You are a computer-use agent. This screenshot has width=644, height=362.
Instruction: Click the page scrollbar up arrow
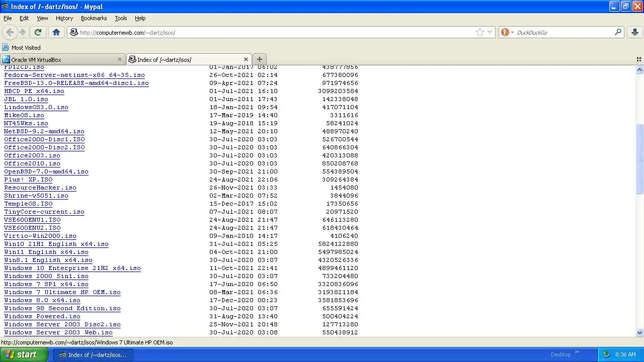640,70
